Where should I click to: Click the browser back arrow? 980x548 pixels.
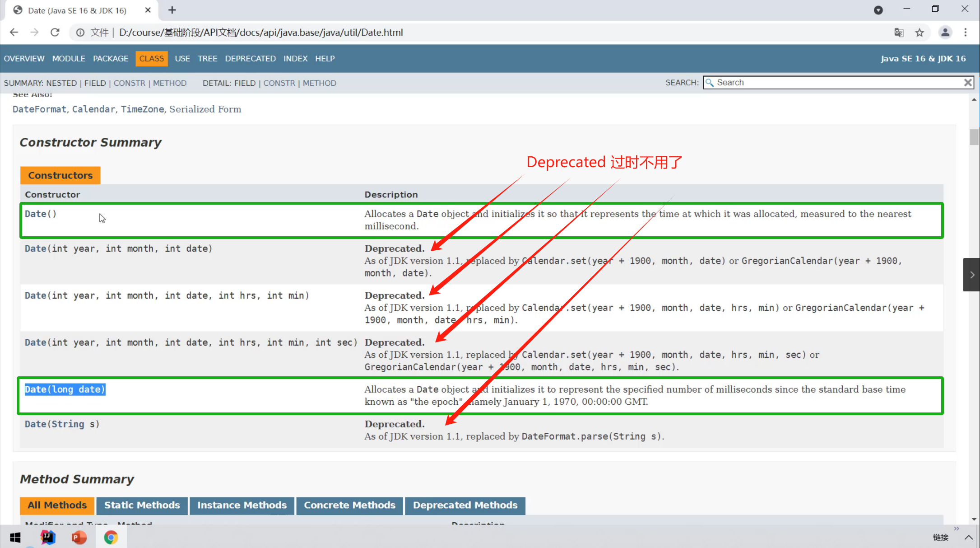coord(14,33)
